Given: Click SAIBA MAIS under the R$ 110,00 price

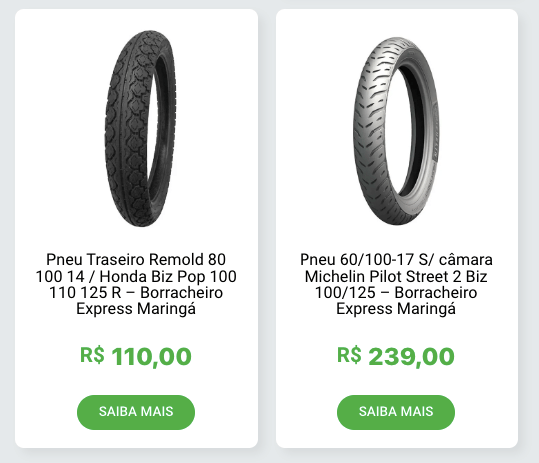Looking at the screenshot, I should click(136, 412).
